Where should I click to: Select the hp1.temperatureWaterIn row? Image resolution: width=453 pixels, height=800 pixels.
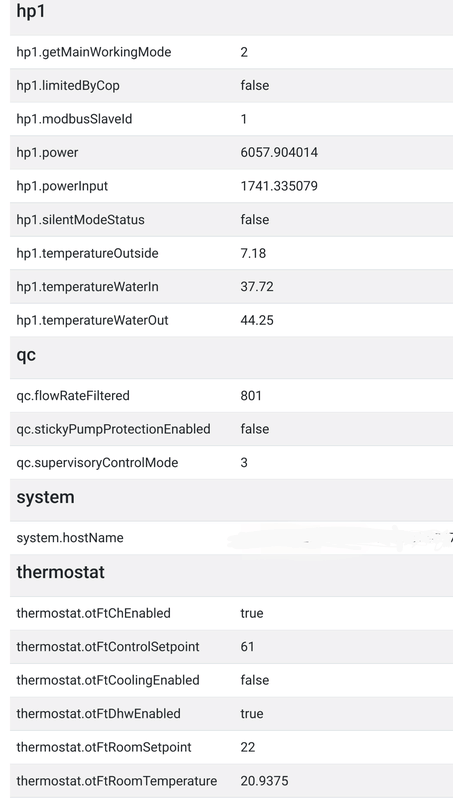[231, 287]
